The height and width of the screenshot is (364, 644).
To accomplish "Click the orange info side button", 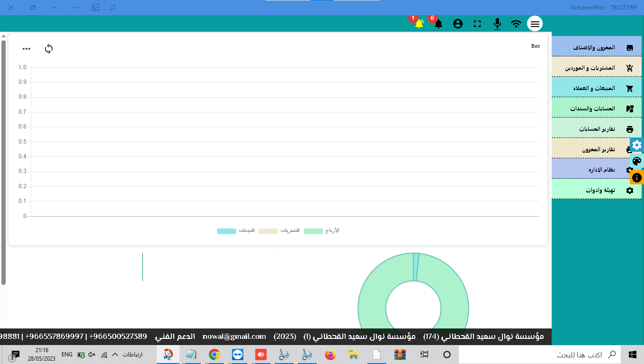I will coord(637,178).
